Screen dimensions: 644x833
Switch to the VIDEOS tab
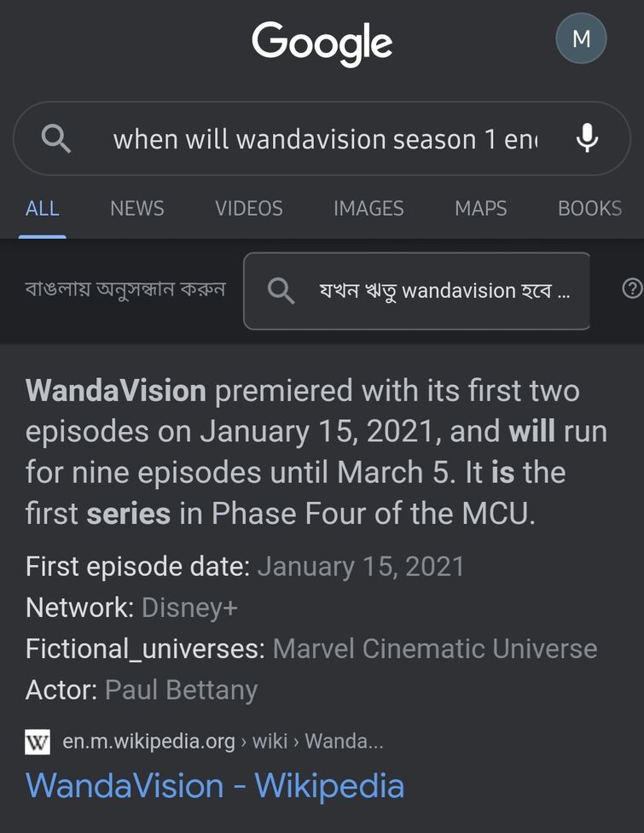[248, 208]
